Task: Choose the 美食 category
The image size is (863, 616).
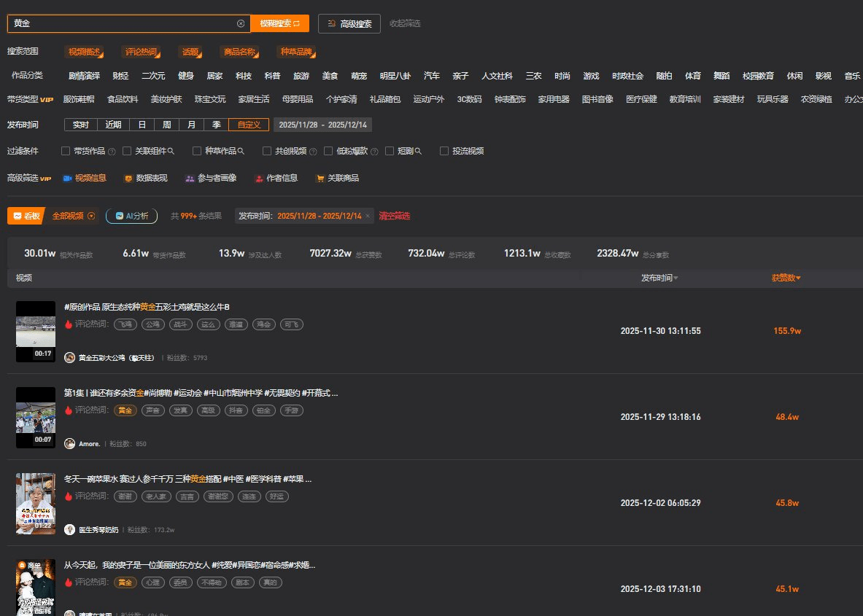Action: pos(330,76)
